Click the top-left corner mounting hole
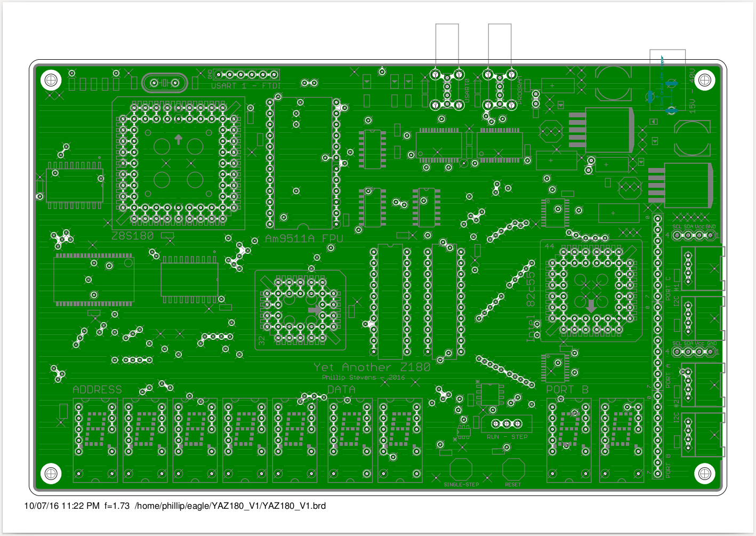 [51, 80]
